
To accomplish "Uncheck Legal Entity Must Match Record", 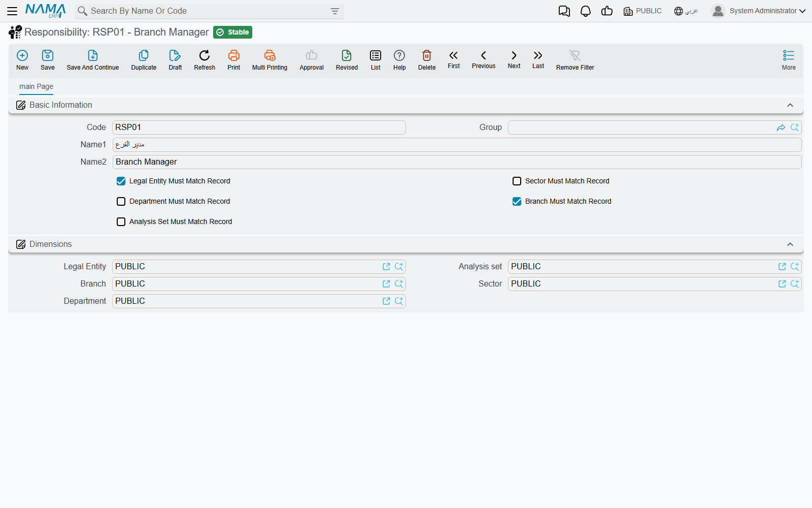I will pyautogui.click(x=121, y=181).
